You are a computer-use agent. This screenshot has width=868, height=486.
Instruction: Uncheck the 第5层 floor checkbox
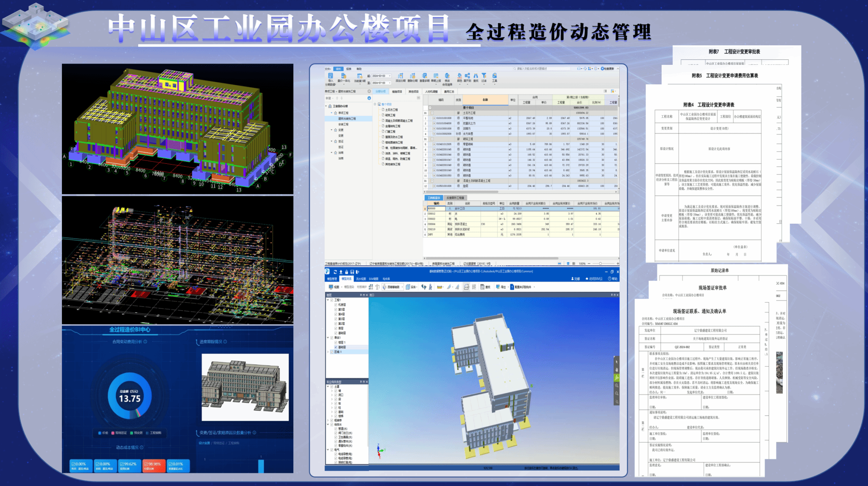(x=336, y=309)
